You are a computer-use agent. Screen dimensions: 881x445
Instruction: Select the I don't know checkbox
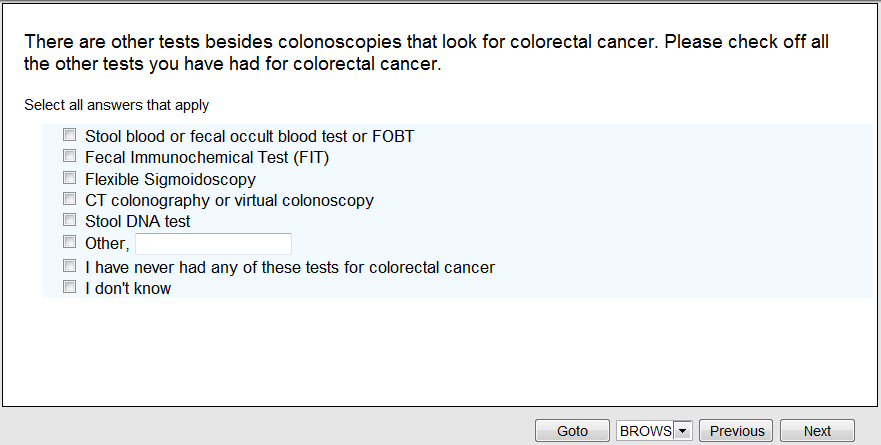click(69, 288)
